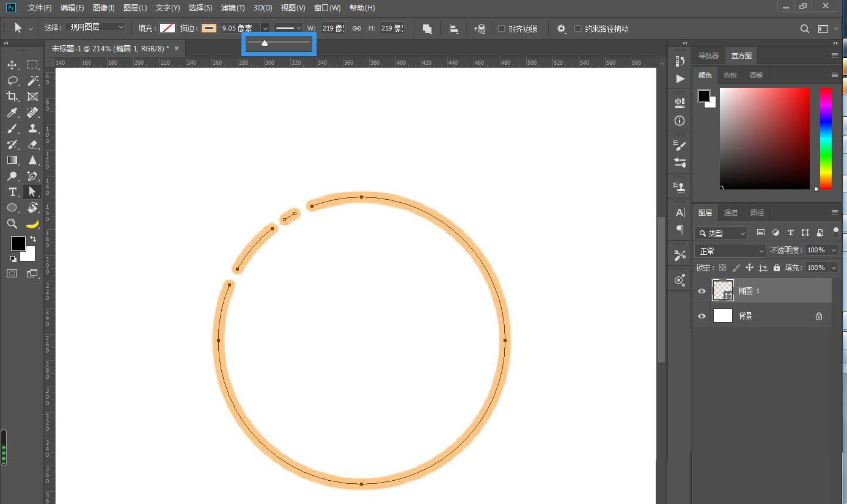Click the rainbow hue slider strip

click(x=826, y=138)
